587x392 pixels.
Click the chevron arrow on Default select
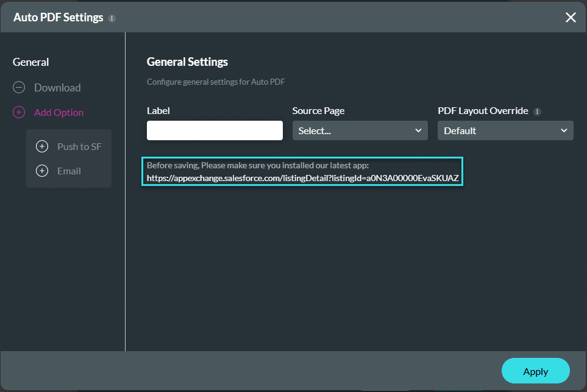563,130
